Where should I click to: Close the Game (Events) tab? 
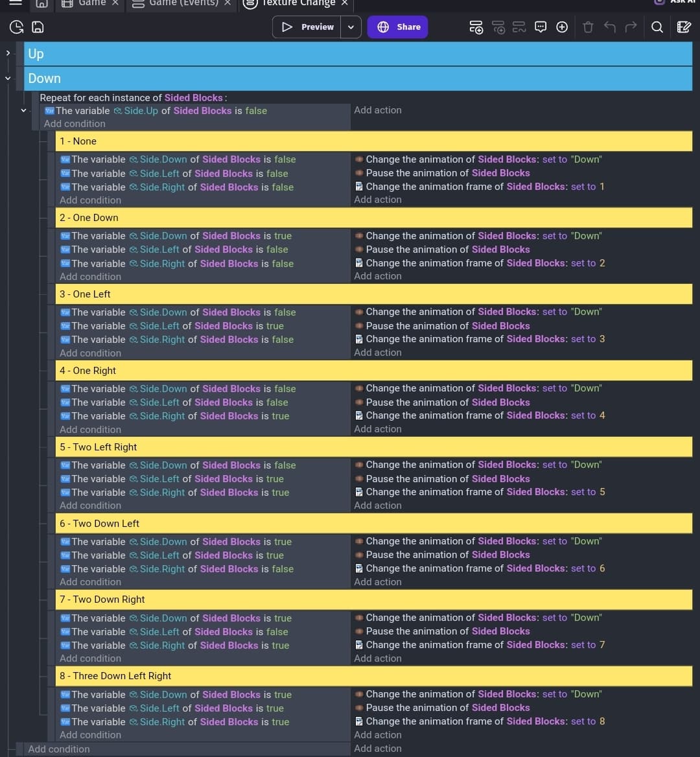pyautogui.click(x=227, y=3)
